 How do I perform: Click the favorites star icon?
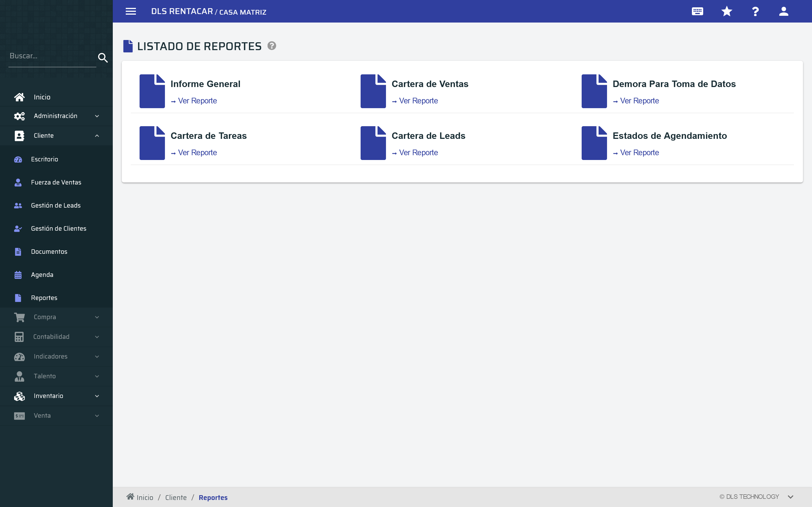(x=727, y=11)
